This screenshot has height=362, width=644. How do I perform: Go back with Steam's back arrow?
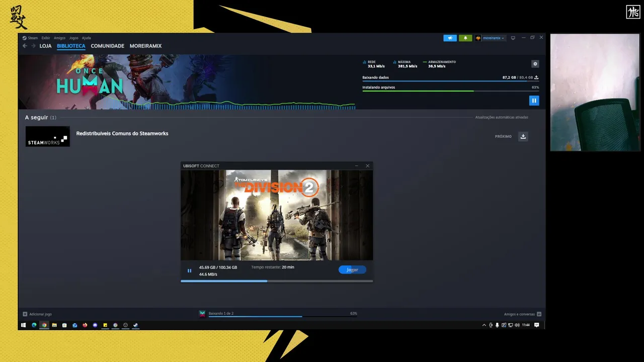coord(25,46)
